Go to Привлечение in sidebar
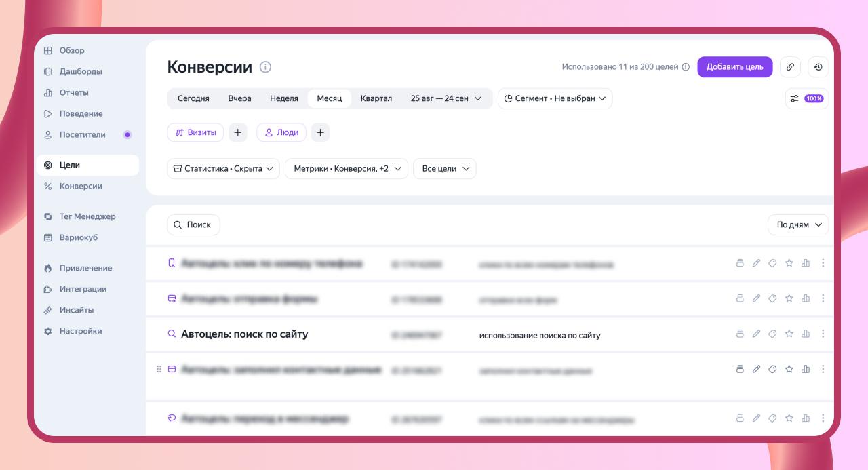868x470 pixels. (87, 268)
